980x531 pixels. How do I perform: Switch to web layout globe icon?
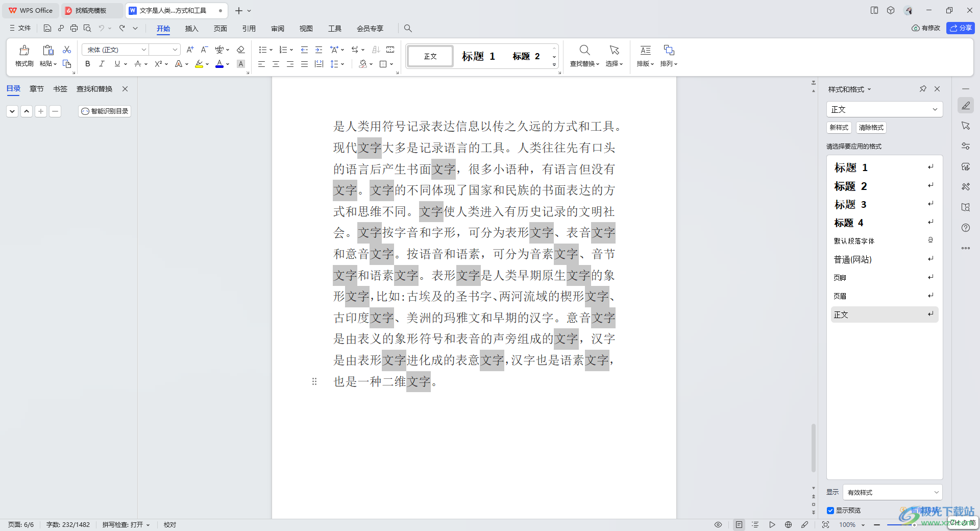[x=788, y=524]
